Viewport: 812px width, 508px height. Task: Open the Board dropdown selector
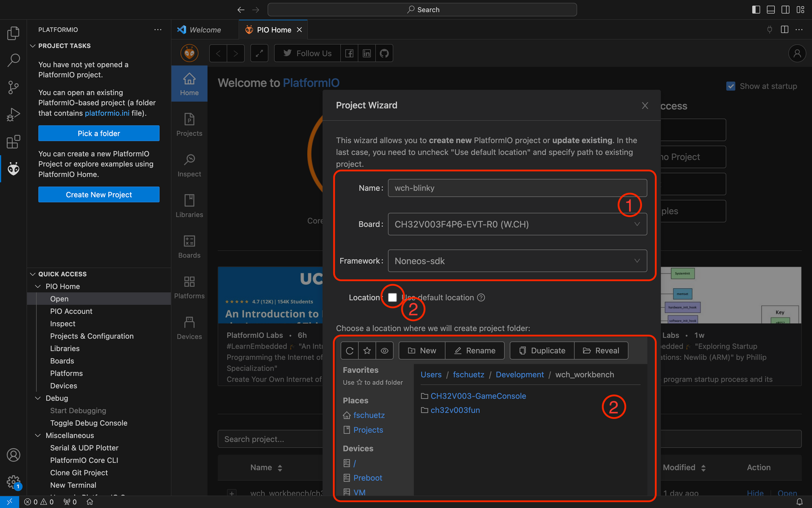click(517, 224)
